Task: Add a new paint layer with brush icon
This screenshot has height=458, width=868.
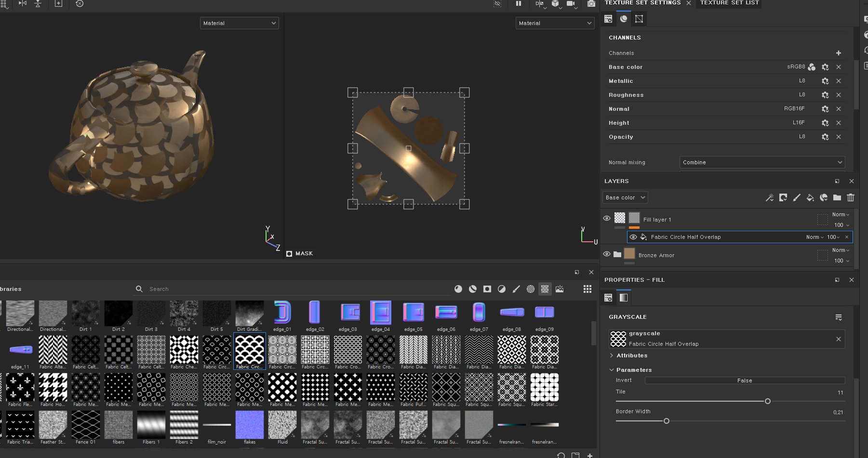Action: pos(797,197)
